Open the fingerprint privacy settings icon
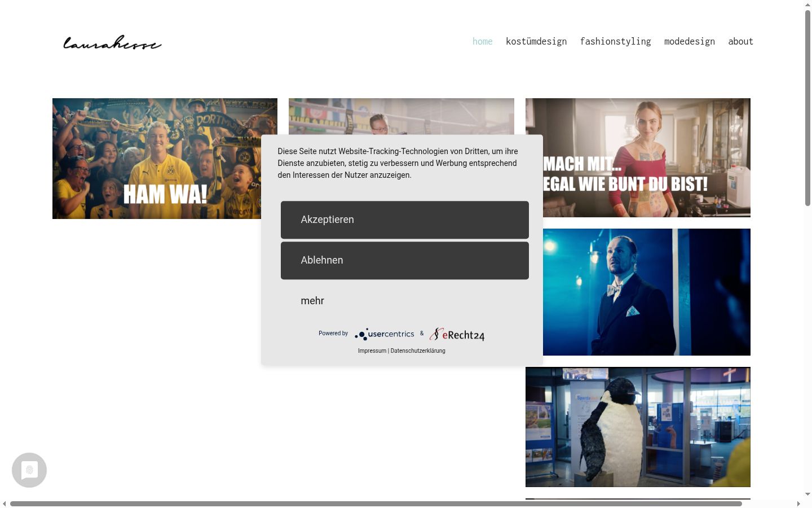This screenshot has width=812, height=508. [x=29, y=470]
